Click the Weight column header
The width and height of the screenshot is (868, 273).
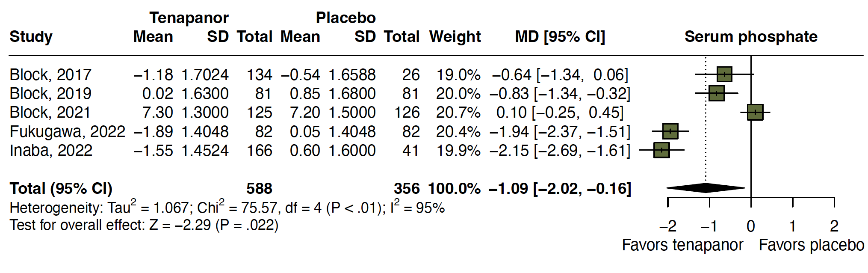pos(455,37)
